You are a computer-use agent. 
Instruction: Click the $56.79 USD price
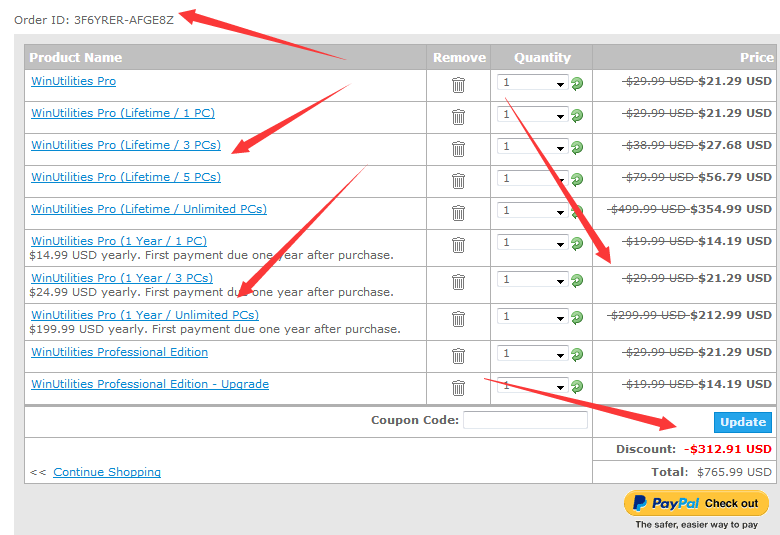(735, 177)
